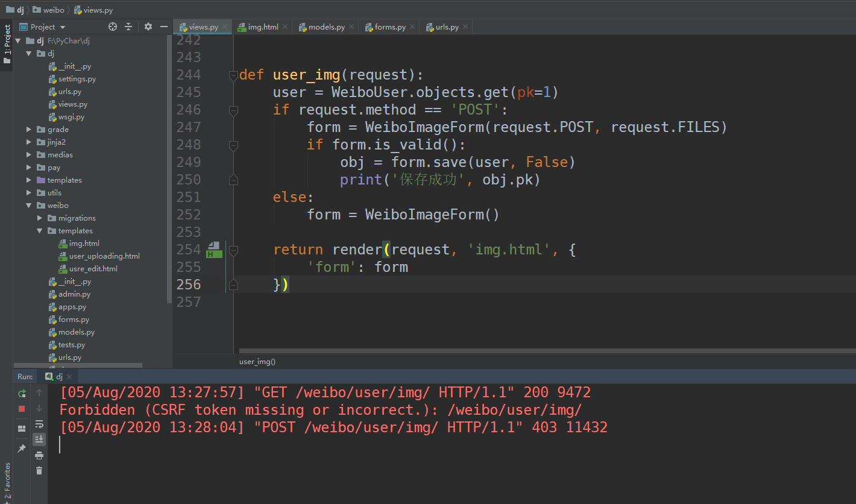Close the dj tab in the Run panel
Viewport: 856px width, 504px height.
(x=69, y=377)
